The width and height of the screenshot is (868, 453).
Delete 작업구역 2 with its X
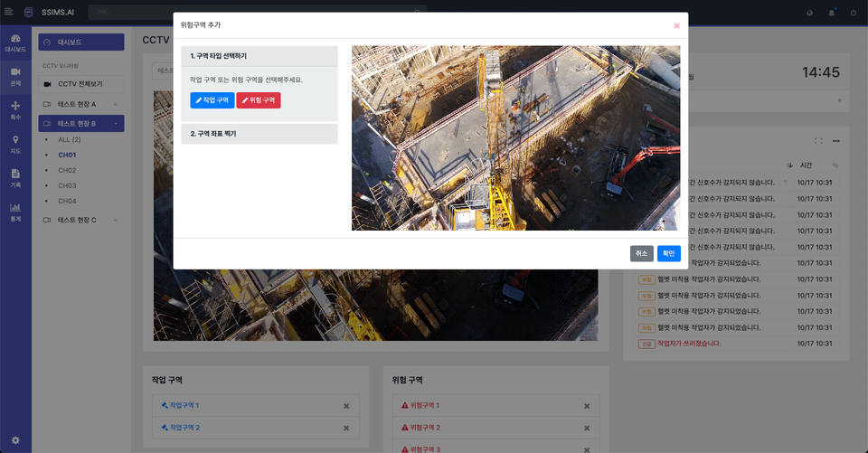coord(346,428)
